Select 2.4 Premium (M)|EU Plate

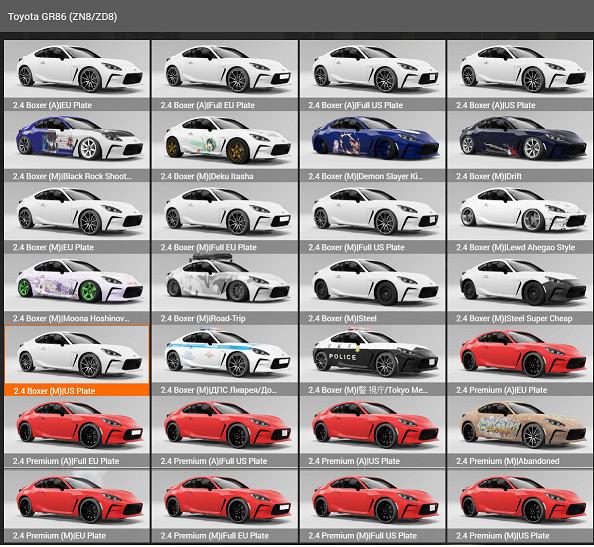[77, 505]
